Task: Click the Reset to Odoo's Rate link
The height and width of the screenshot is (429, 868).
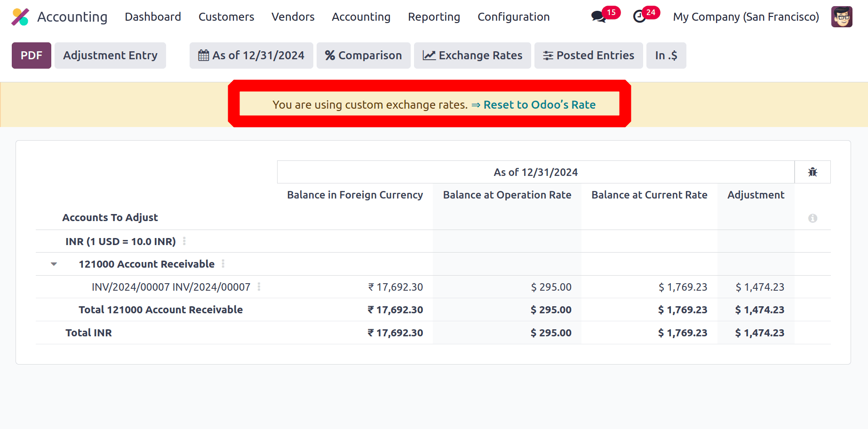Action: pyautogui.click(x=540, y=104)
